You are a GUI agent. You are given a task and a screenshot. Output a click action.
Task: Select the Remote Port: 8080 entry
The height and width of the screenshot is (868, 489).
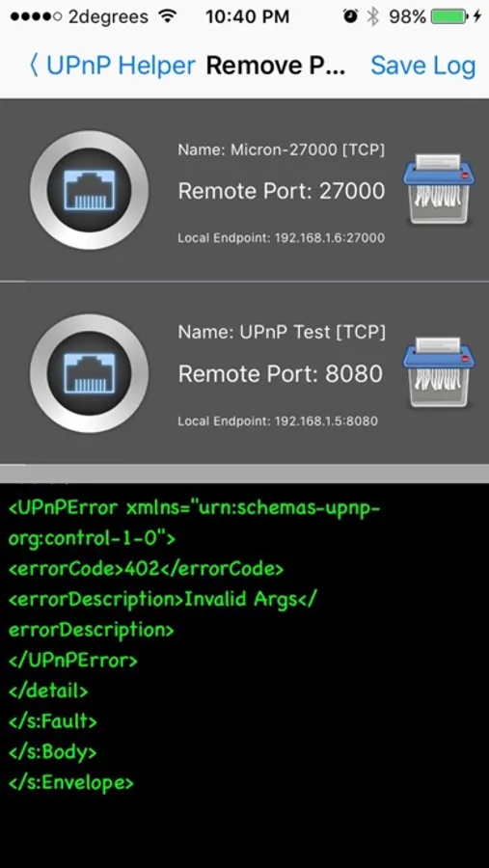coord(281,374)
